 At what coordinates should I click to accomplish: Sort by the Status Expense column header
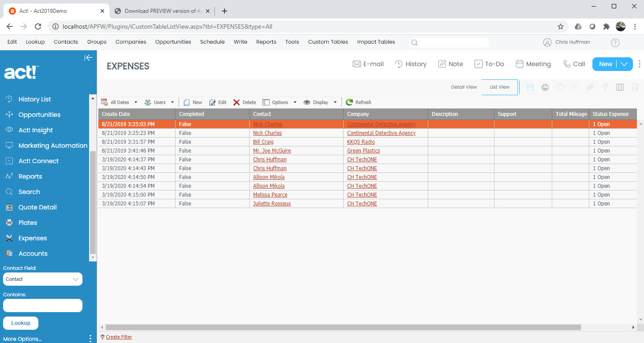click(613, 114)
